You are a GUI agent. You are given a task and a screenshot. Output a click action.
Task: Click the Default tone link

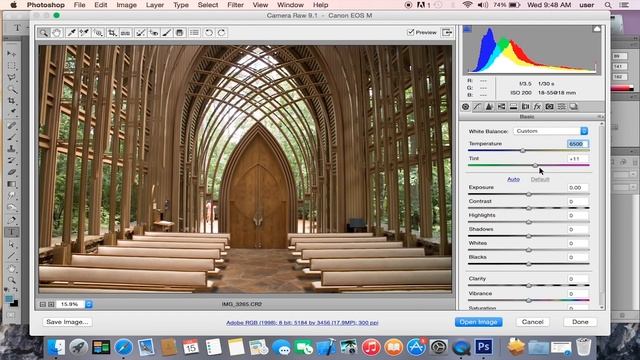(x=540, y=179)
